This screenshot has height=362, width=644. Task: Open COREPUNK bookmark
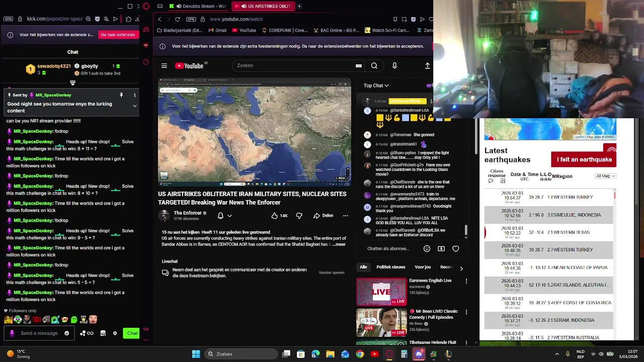[284, 30]
